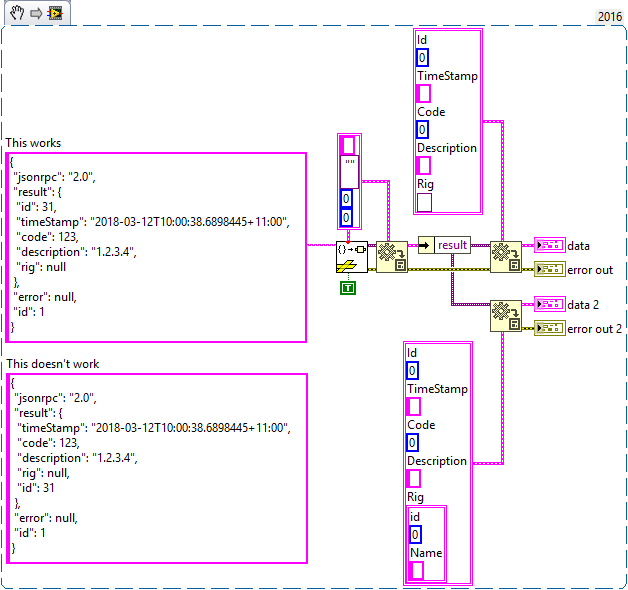Click the 'This works' JSON string constant
This screenshot has width=628, height=590.
(x=155, y=246)
